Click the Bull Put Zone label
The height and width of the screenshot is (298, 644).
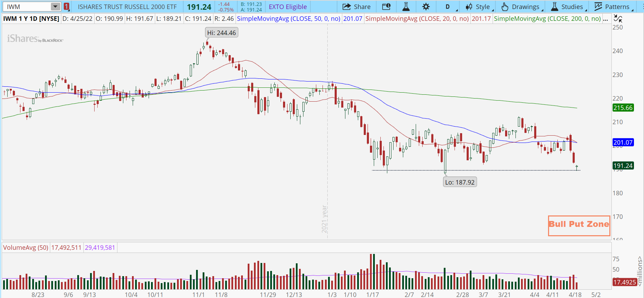(579, 224)
